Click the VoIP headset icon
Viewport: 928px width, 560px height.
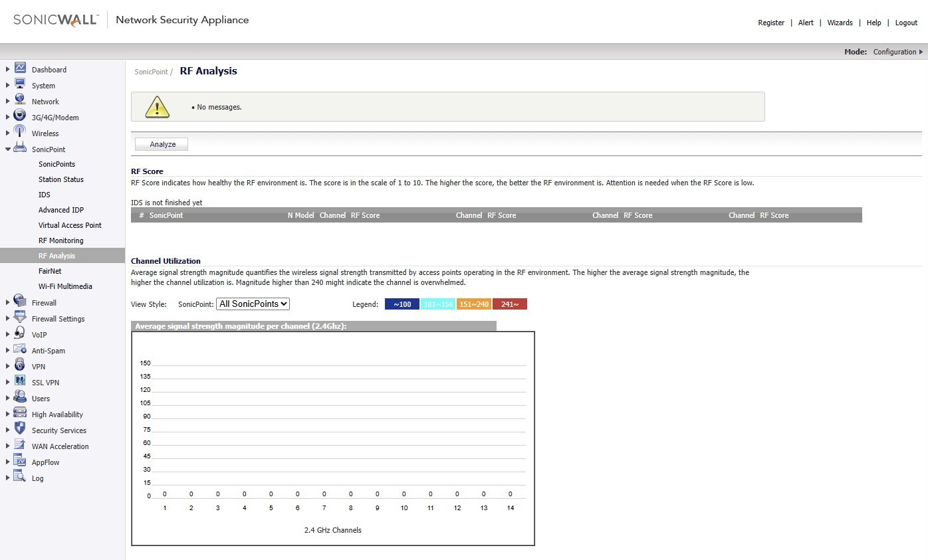pos(20,333)
